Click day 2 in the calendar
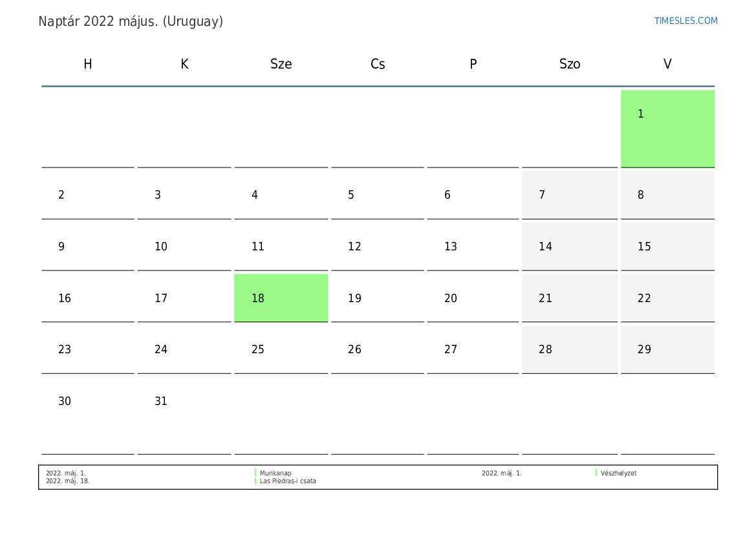 click(x=88, y=195)
